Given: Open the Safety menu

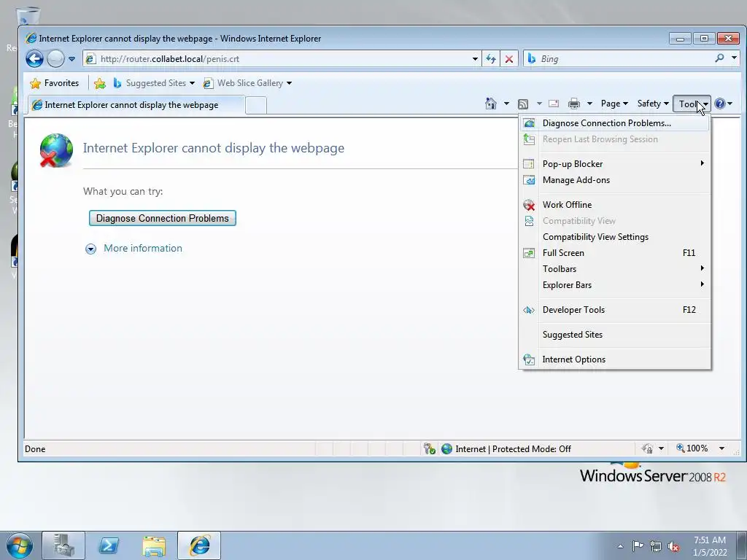Looking at the screenshot, I should coord(653,104).
